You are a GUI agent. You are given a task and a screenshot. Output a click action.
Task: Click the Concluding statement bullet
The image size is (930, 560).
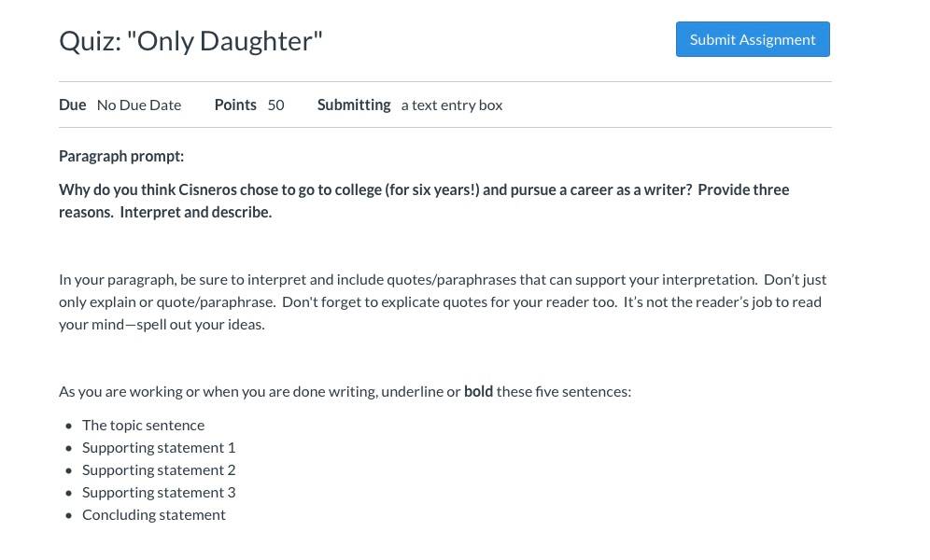tap(154, 514)
